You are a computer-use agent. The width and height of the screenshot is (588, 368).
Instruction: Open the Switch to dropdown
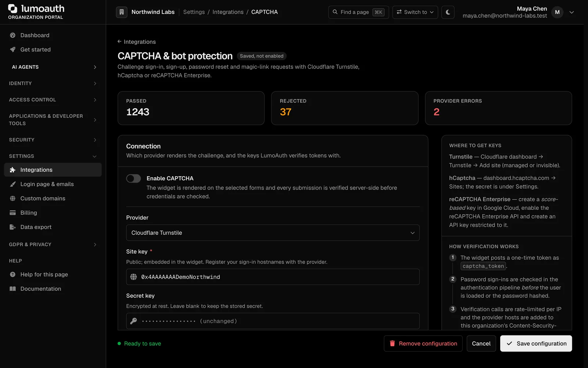(415, 12)
